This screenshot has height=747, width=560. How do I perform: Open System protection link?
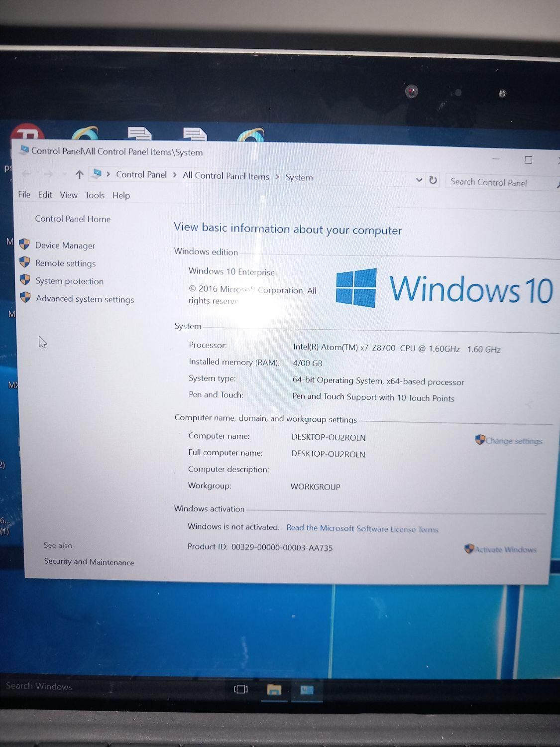[69, 281]
